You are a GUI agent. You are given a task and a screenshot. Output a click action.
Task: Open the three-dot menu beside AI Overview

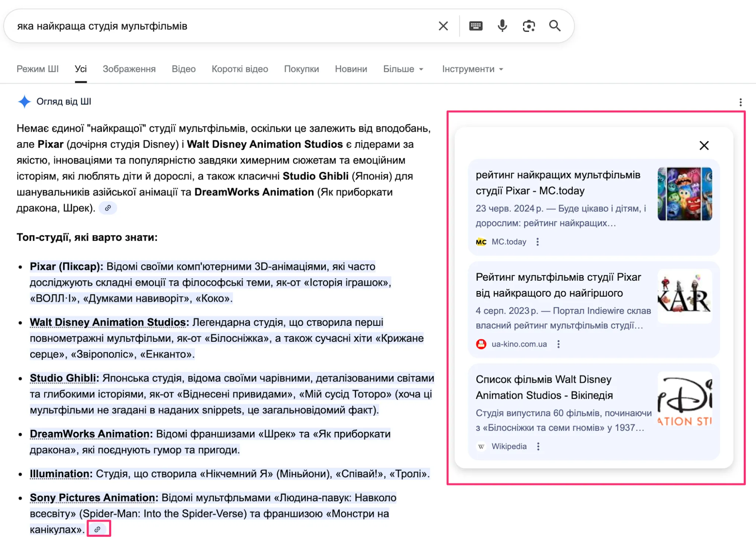pos(740,101)
